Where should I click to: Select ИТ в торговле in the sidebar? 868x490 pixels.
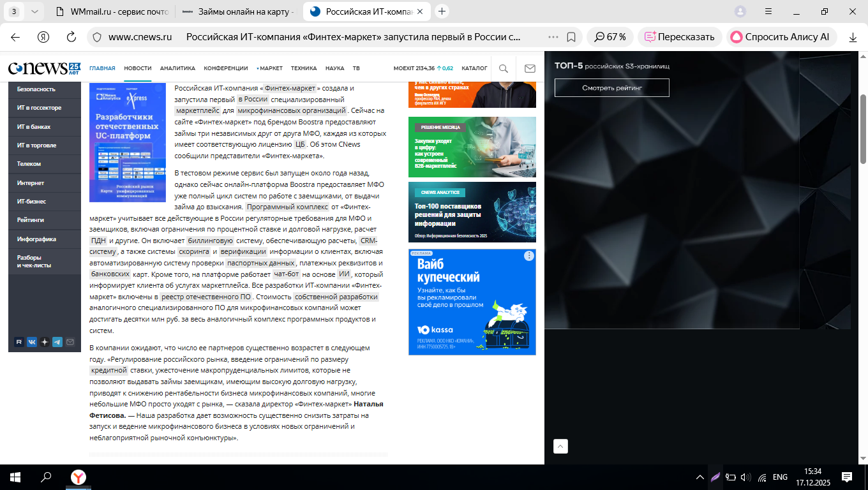[45, 145]
